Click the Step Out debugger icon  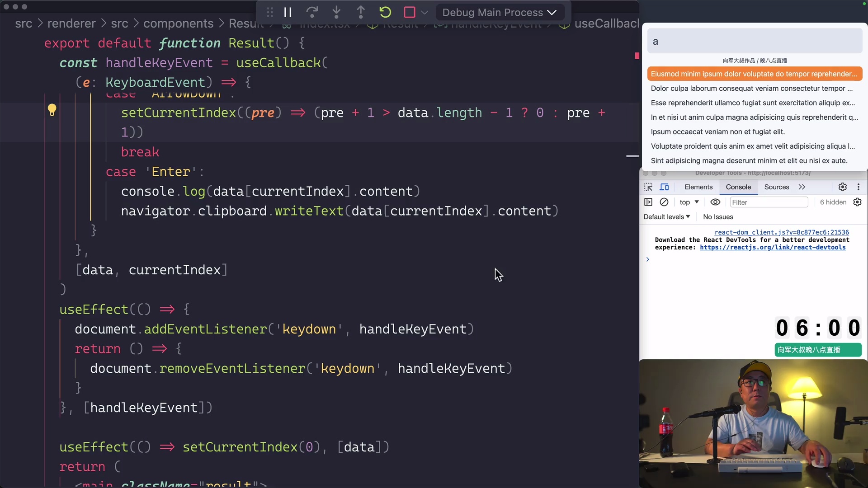tap(361, 12)
